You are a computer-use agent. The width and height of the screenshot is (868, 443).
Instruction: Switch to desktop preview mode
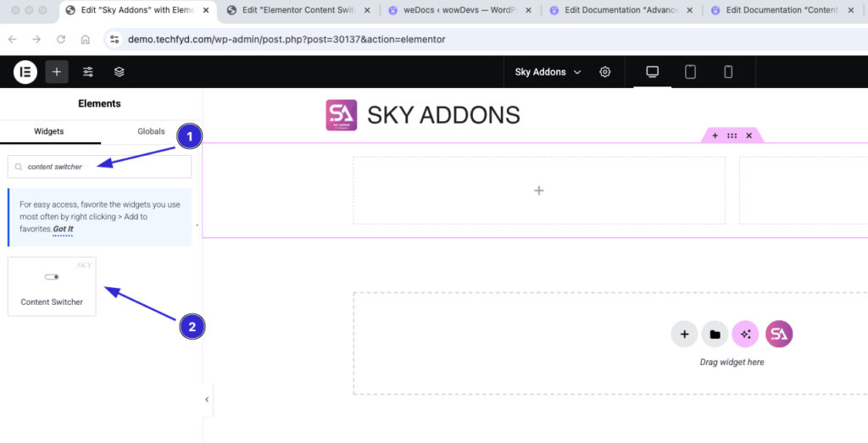coord(652,72)
